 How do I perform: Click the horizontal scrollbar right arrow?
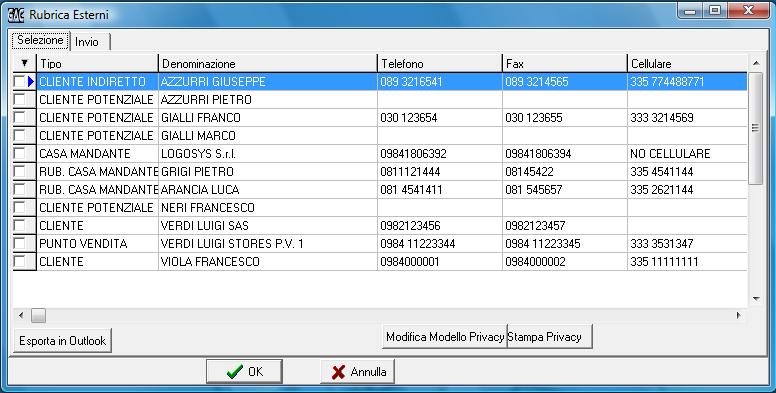739,315
